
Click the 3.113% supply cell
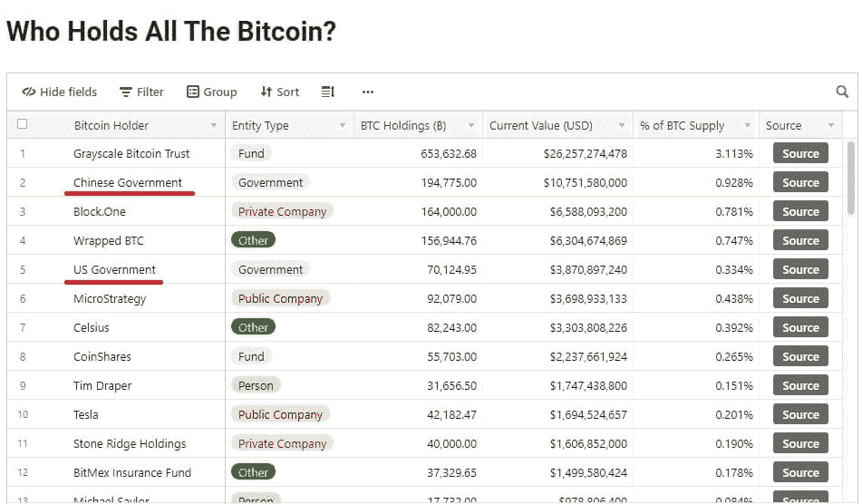click(696, 153)
